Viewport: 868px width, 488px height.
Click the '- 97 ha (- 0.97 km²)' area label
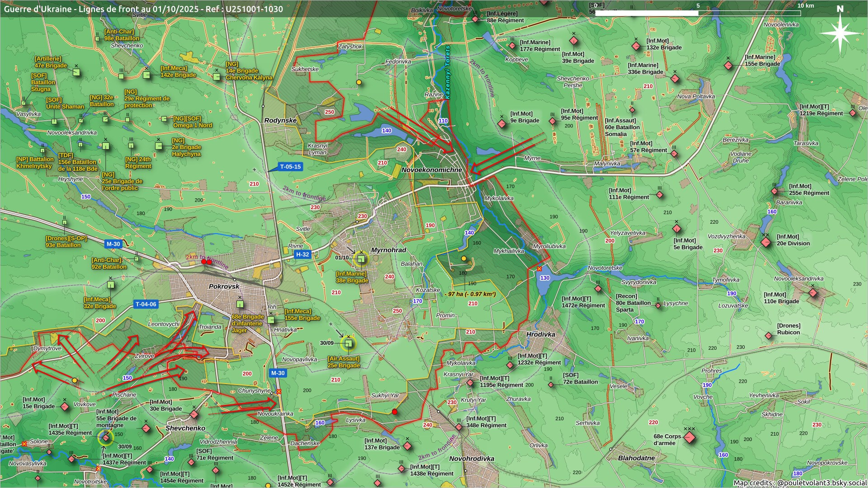tap(470, 294)
